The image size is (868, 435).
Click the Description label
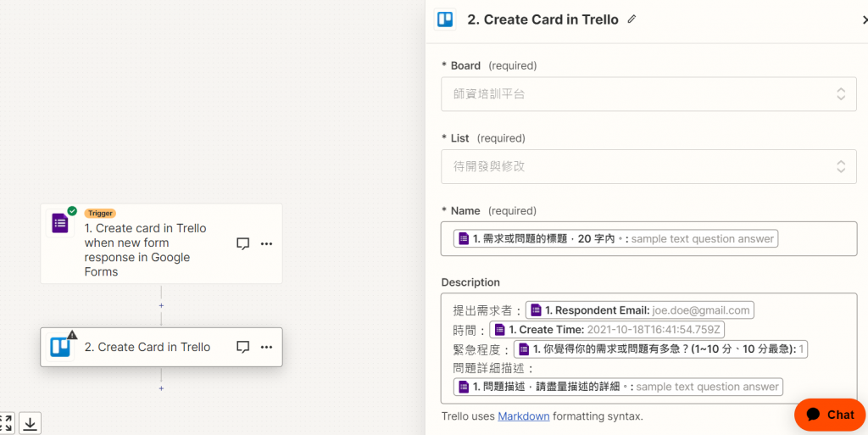[x=470, y=282]
